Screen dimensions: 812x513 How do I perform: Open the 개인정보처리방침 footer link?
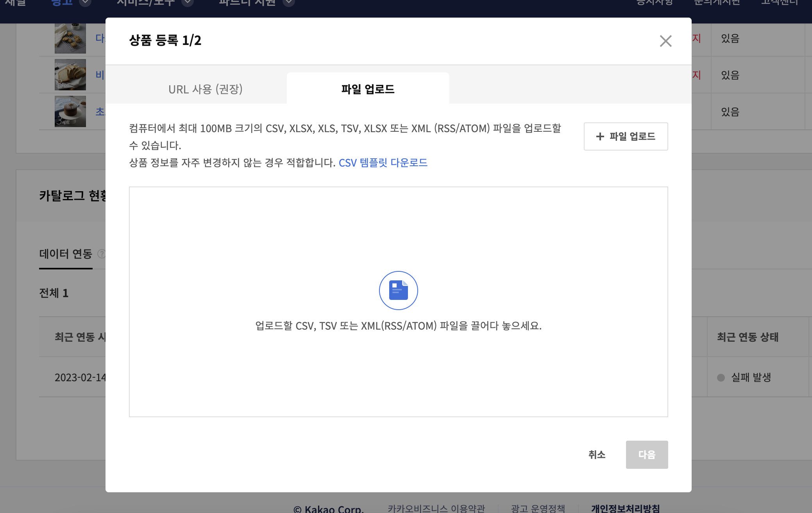[625, 508]
